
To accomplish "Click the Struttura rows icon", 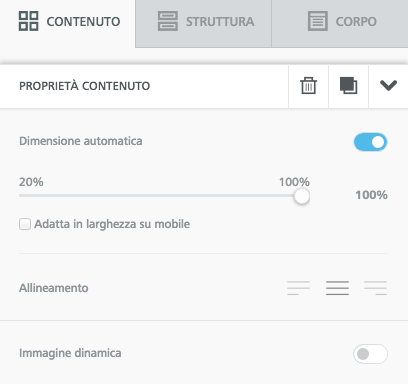I will click(168, 21).
